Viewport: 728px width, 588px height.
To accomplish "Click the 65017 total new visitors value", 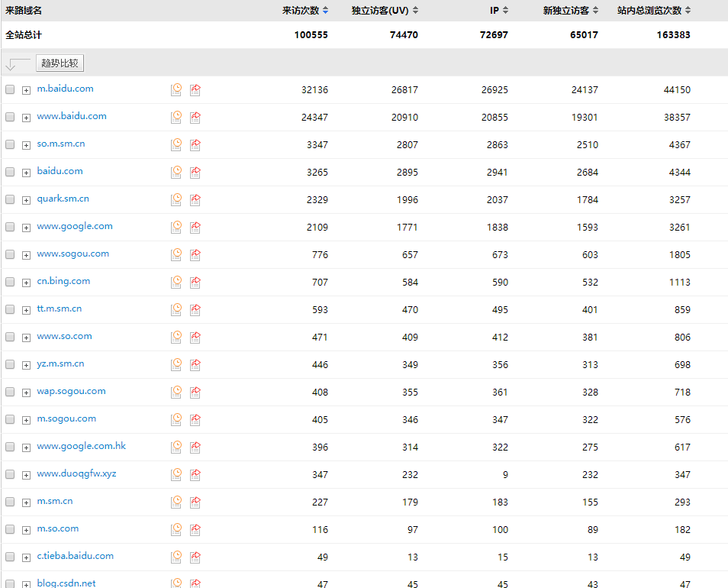I will point(584,35).
